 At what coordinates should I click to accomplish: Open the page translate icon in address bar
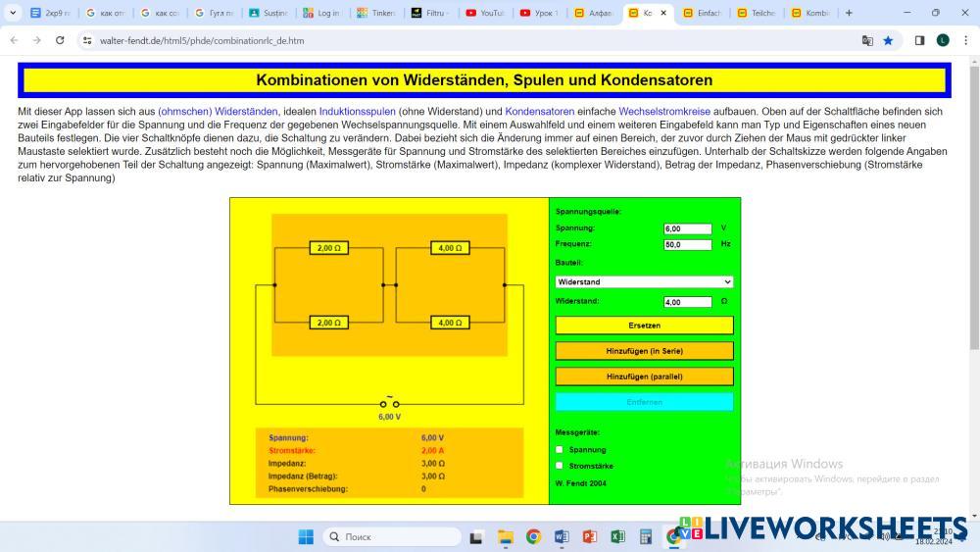pos(867,40)
